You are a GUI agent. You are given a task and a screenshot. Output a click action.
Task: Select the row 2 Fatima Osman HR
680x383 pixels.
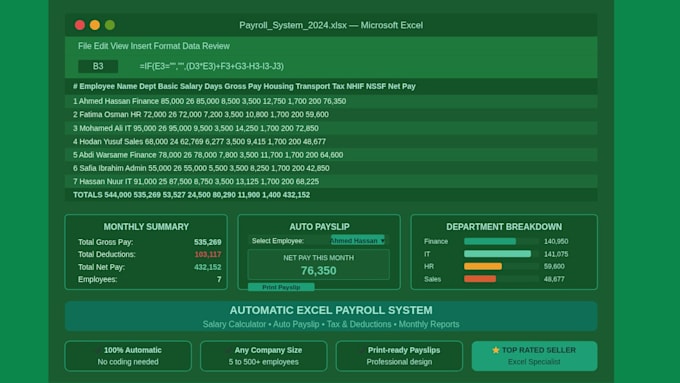[331, 115]
